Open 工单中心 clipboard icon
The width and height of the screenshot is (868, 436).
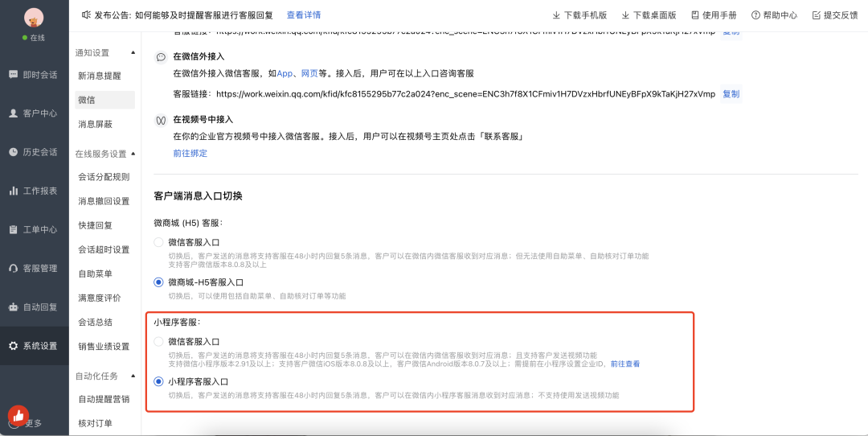point(14,229)
